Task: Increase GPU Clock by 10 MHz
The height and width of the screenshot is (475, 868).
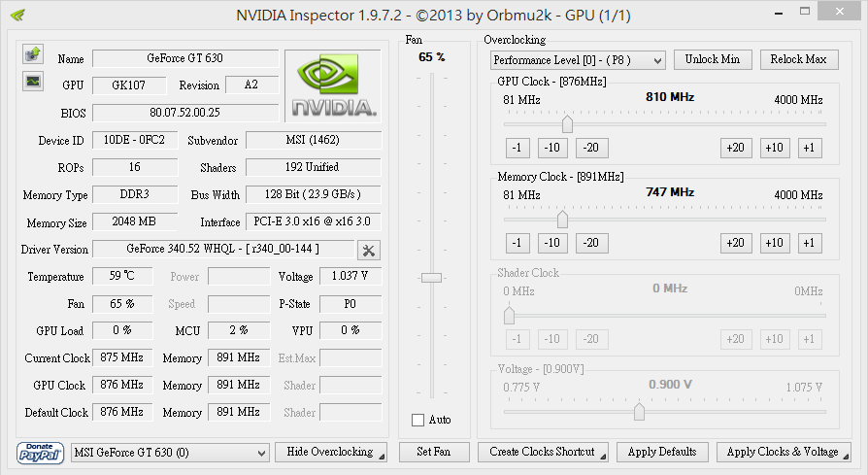Action: click(x=775, y=148)
